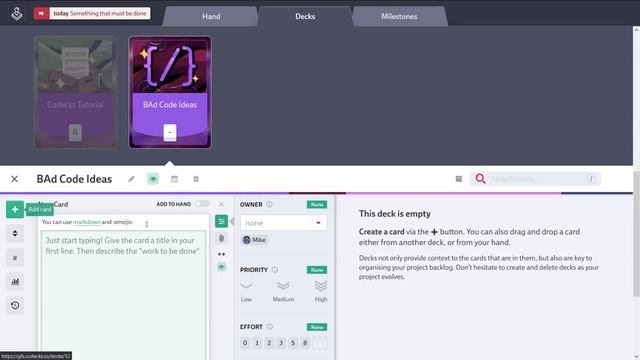Edit deck name with pencil icon
The width and height of the screenshot is (640, 360).
(131, 179)
